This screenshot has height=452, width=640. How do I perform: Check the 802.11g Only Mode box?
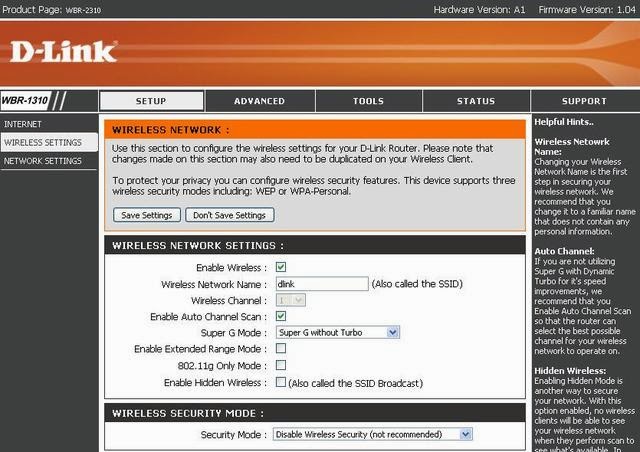281,365
